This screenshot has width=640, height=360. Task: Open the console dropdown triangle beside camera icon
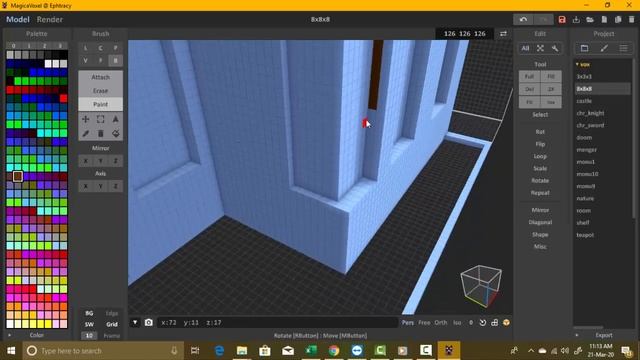[x=135, y=322]
